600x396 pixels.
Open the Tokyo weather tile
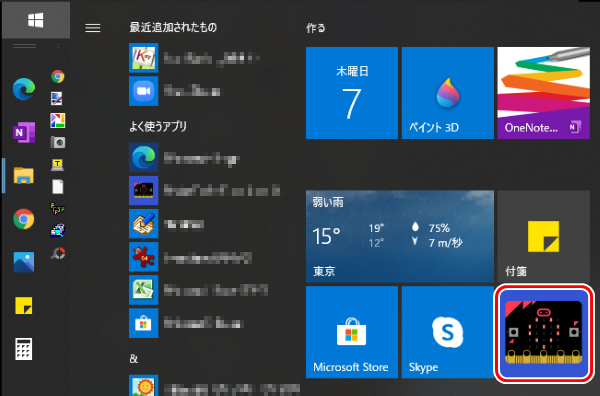400,236
